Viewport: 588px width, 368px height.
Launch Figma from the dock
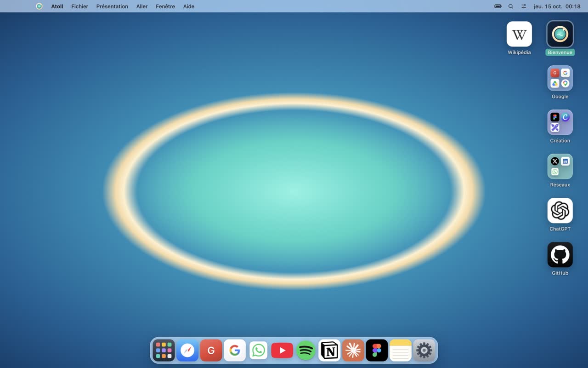[377, 351]
